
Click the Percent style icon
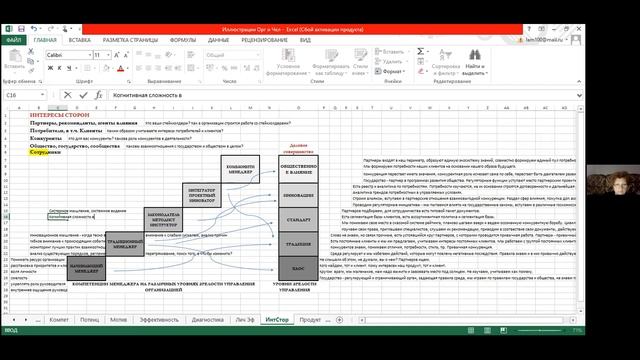[x=224, y=68]
